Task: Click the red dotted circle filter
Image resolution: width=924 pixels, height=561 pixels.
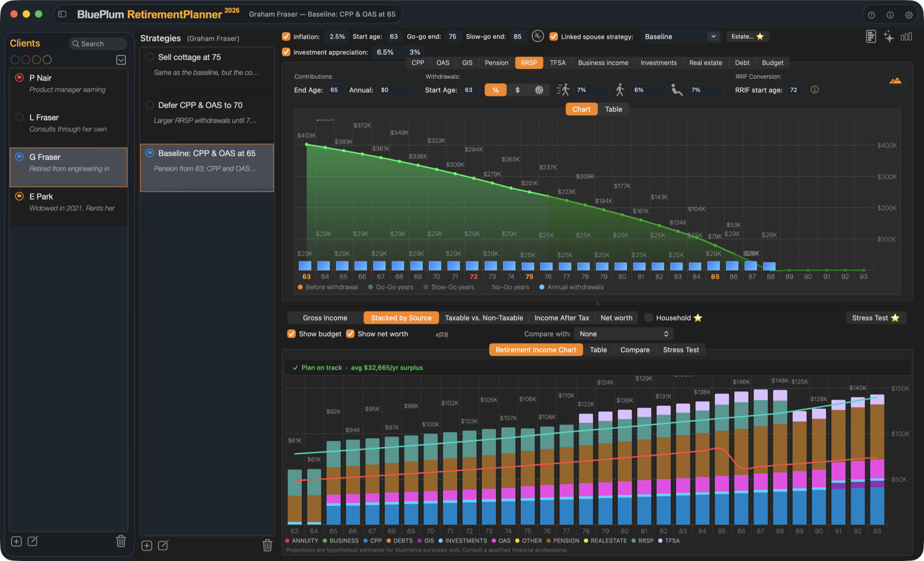Action: pos(25,60)
